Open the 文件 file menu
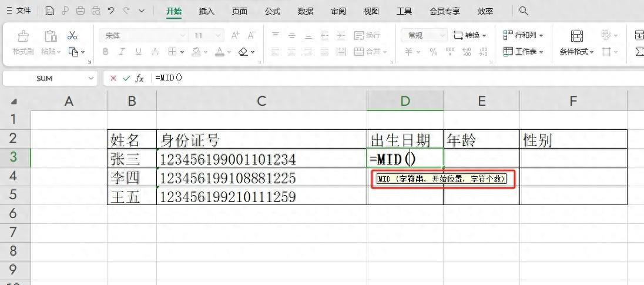This screenshot has height=285, width=644. (19, 11)
